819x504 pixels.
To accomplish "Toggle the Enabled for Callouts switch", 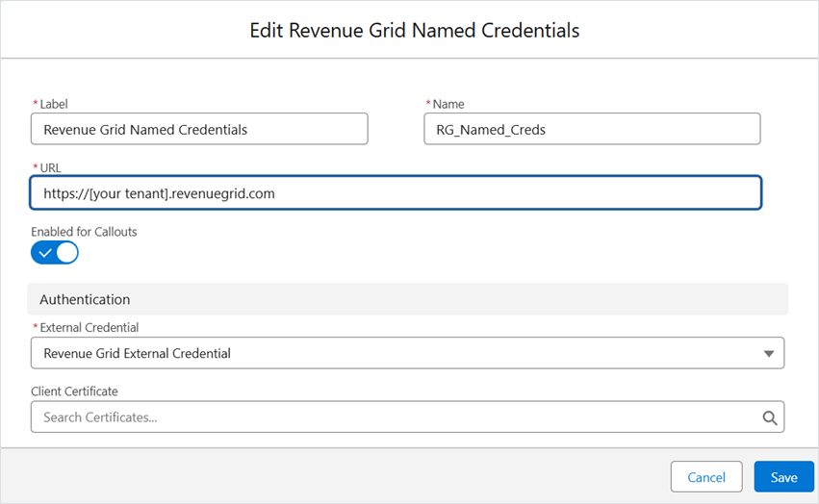I will [x=54, y=253].
